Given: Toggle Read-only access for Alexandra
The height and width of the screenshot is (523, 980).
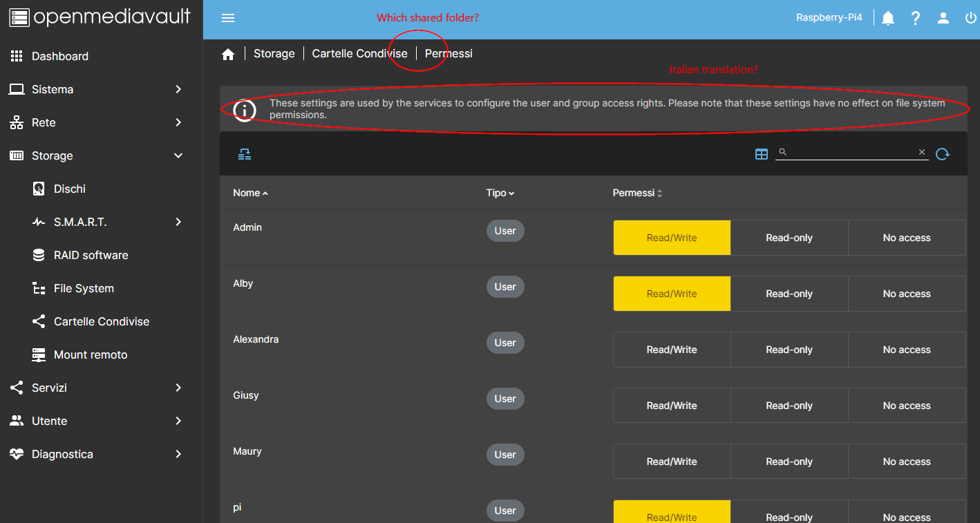Looking at the screenshot, I should click(x=789, y=349).
